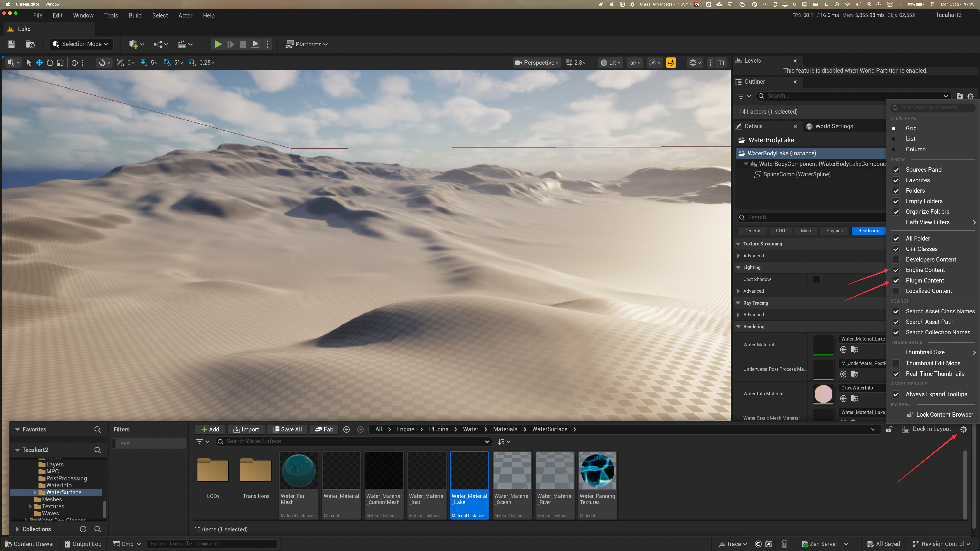Use selected asset for Water Material

pos(843,350)
